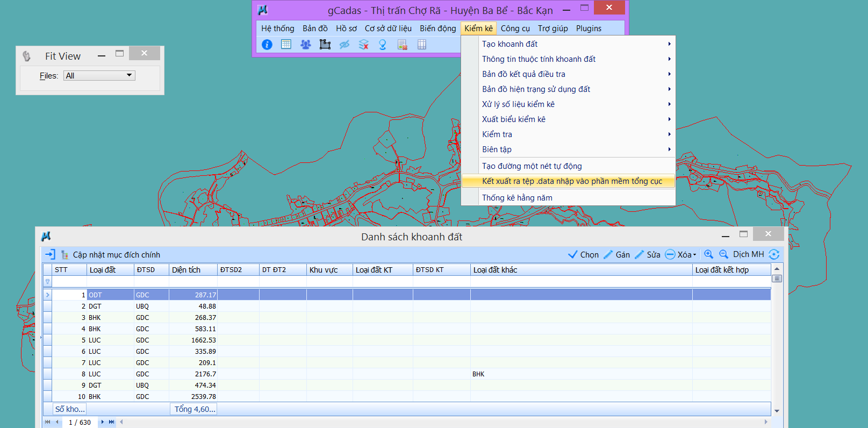Open the Files dropdown in Fit View
Image resolution: width=868 pixels, height=428 pixels.
pyautogui.click(x=99, y=76)
